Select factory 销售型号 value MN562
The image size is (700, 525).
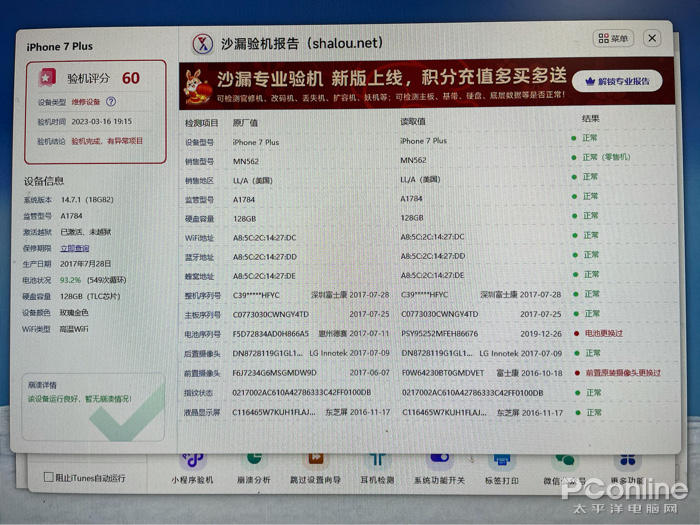pyautogui.click(x=246, y=161)
